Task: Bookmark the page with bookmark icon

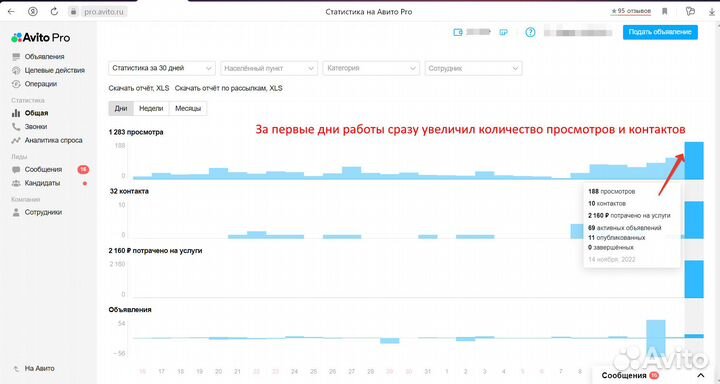Action: pos(664,11)
